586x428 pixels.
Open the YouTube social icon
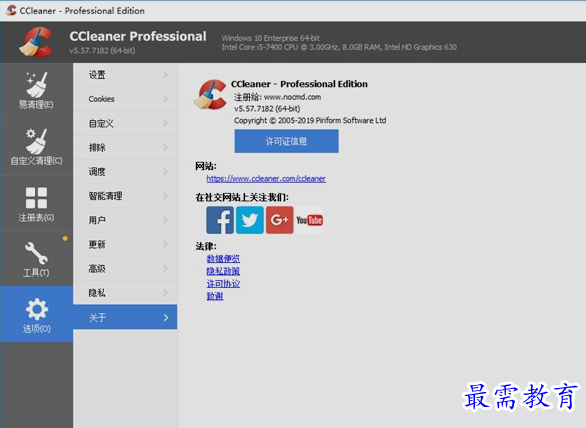[309, 220]
